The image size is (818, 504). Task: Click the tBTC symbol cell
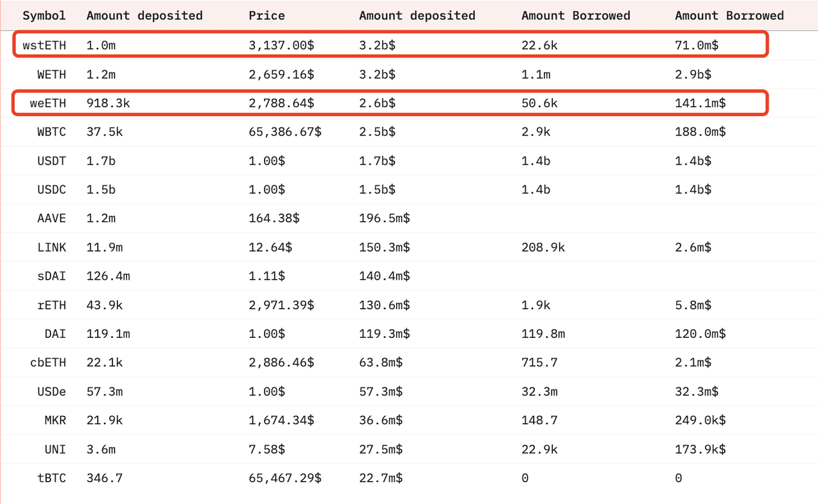pos(52,478)
